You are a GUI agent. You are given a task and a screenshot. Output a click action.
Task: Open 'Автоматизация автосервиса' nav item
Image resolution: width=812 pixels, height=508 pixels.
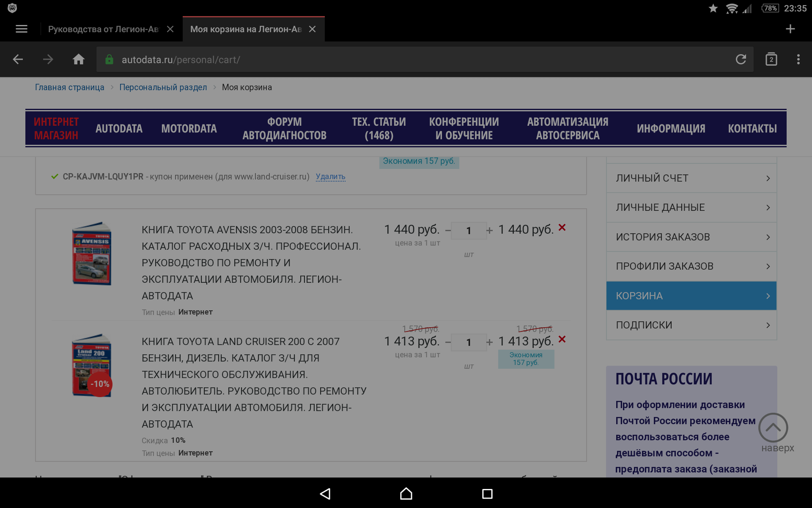(568, 128)
